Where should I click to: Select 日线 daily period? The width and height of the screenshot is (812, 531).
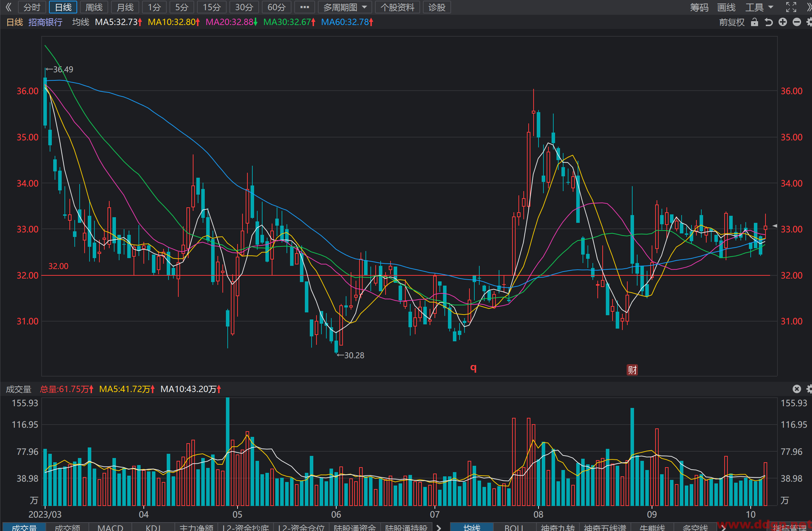63,7
